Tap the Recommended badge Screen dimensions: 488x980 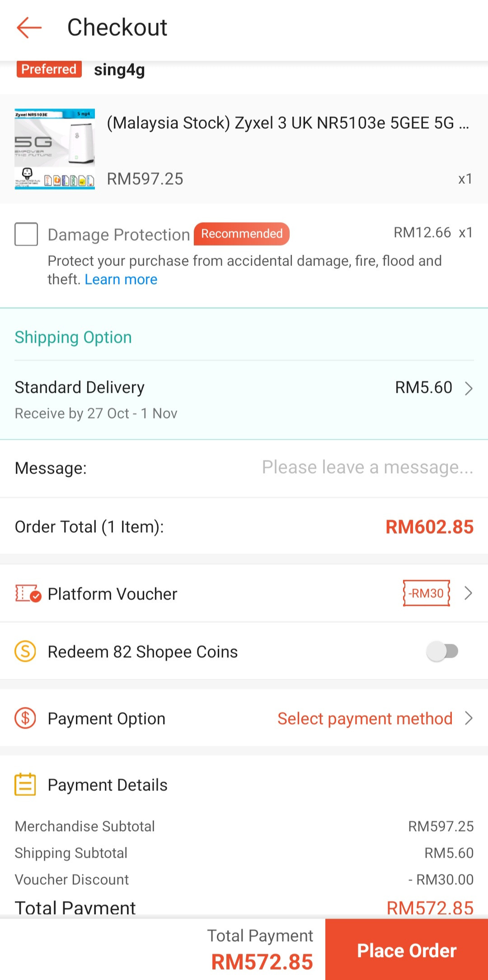coord(242,234)
